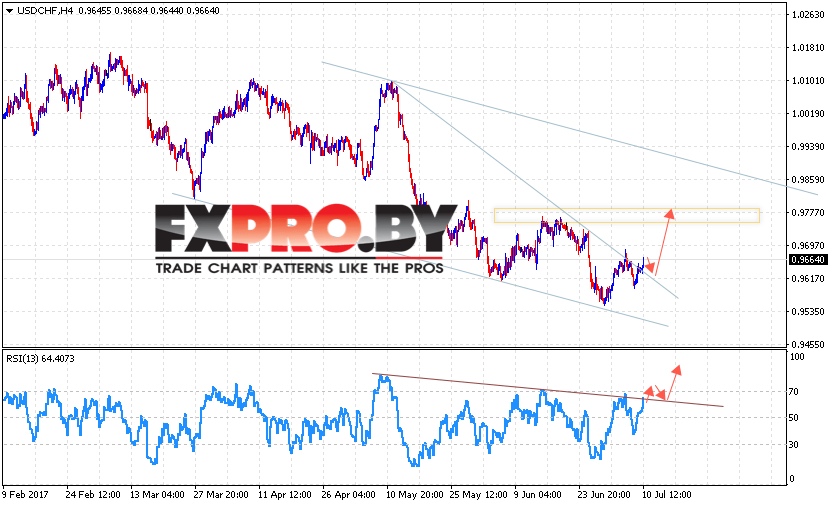Click the 1.01810 price axis value
This screenshot has width=829, height=506.
pos(808,48)
